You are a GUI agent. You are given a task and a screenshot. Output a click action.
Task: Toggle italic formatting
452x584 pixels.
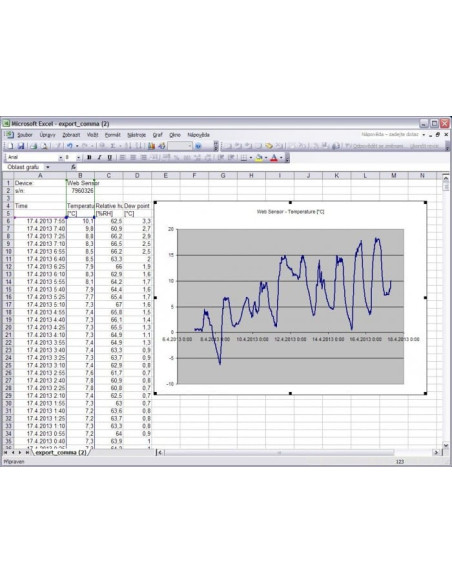tap(99, 158)
